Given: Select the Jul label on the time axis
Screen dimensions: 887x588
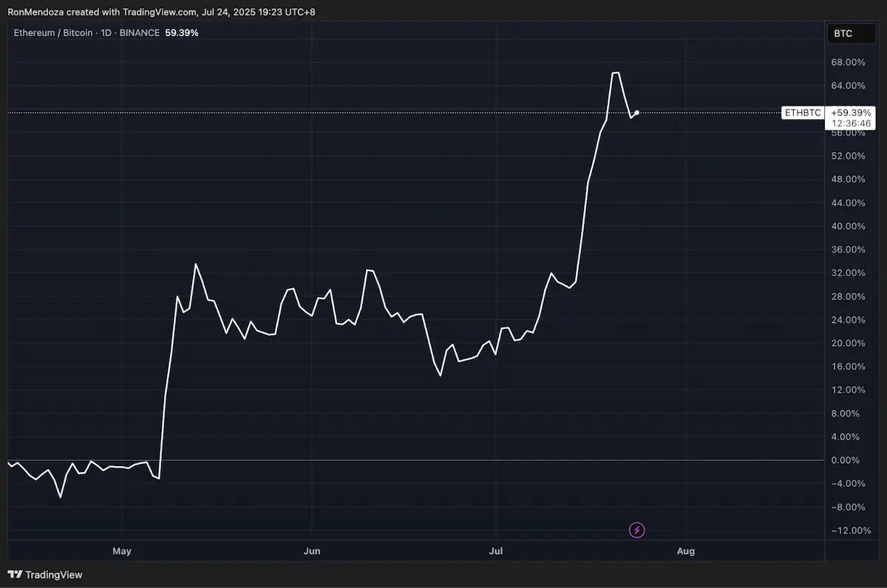Looking at the screenshot, I should pyautogui.click(x=496, y=551).
